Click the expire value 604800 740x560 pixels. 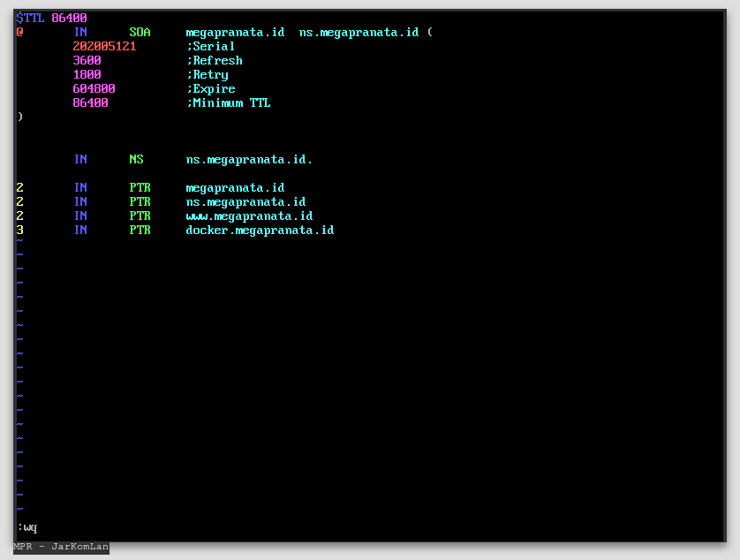[94, 88]
